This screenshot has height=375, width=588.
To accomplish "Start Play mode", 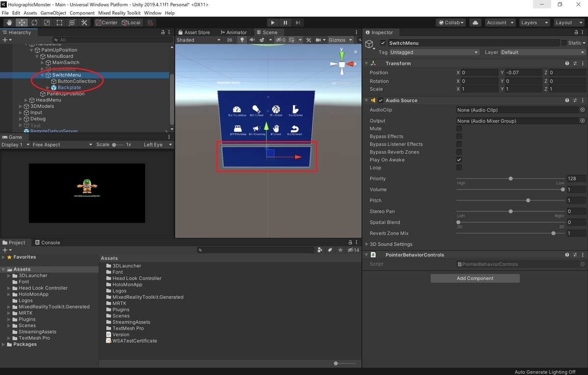I will tap(273, 23).
